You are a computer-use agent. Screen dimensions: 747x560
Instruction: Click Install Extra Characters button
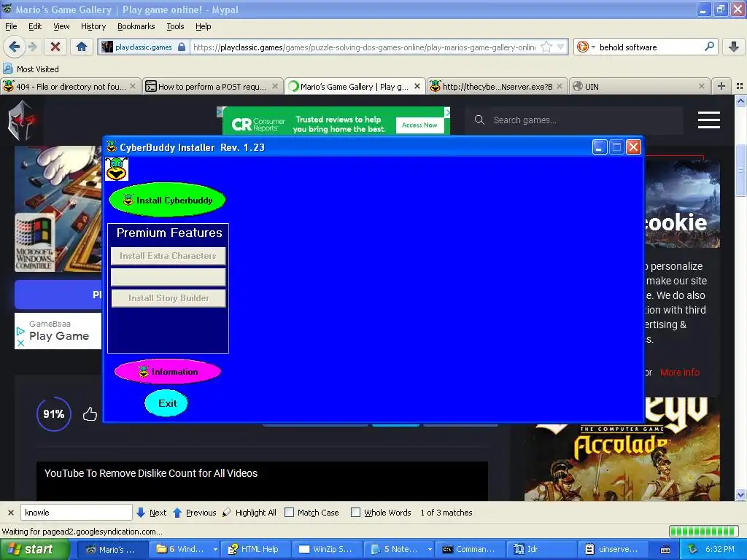[168, 256]
